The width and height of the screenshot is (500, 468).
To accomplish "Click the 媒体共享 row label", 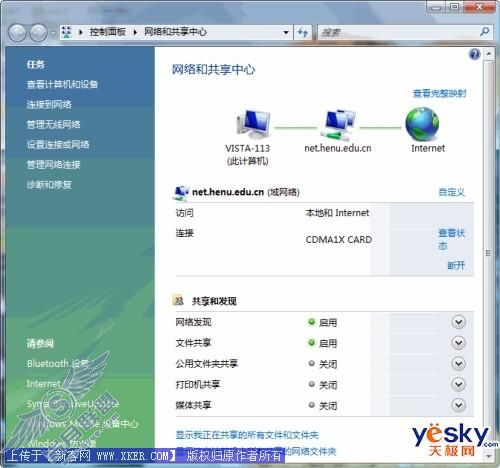I will (193, 405).
